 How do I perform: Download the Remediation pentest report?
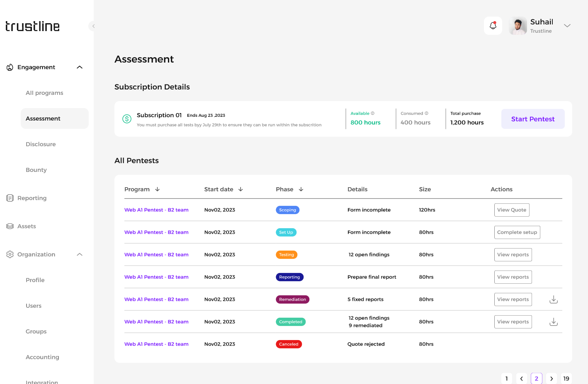pos(553,299)
